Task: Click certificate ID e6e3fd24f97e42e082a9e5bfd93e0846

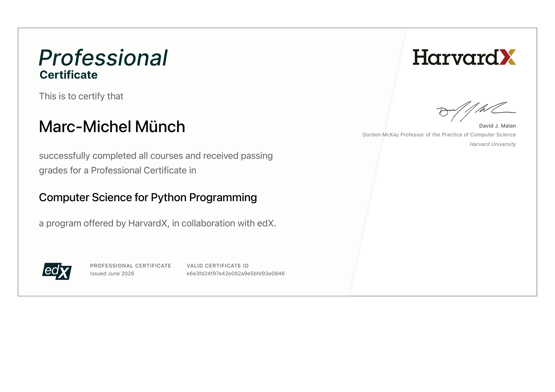Action: pos(235,274)
